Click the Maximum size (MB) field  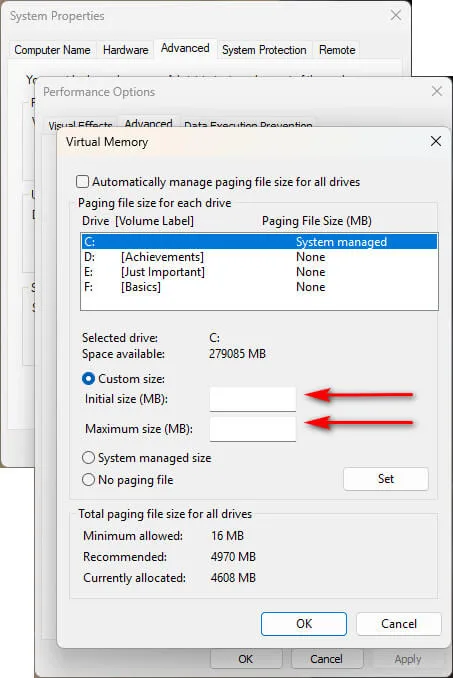(x=253, y=429)
